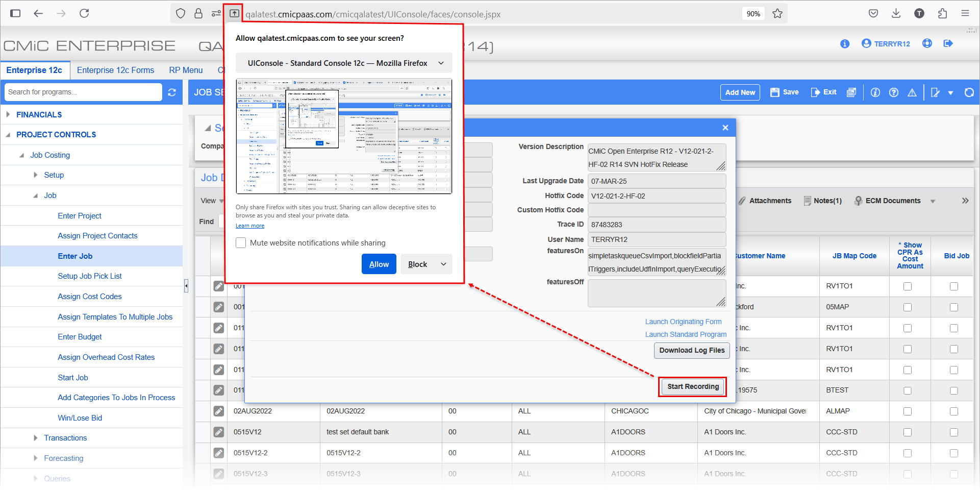Viewport: 980px width, 490px height.
Task: Open the Block options dropdown arrow
Action: [443, 264]
